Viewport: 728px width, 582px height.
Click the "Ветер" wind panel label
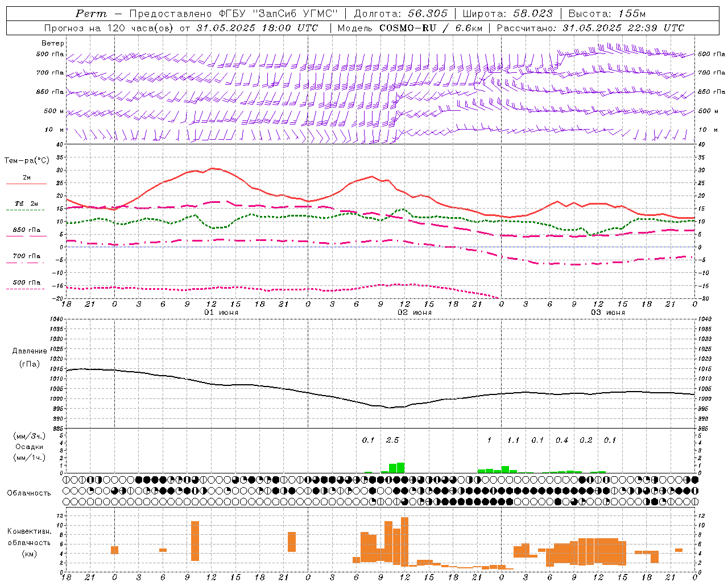(53, 43)
